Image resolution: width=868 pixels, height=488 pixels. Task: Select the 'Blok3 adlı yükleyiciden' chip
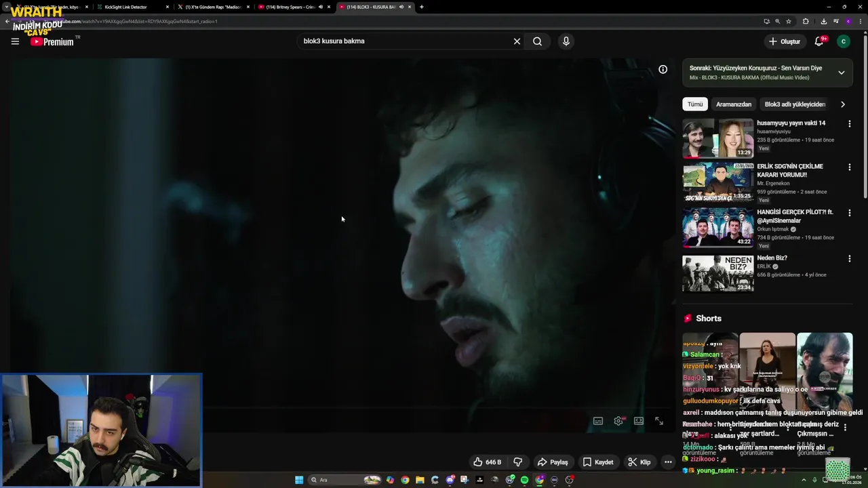click(x=795, y=104)
